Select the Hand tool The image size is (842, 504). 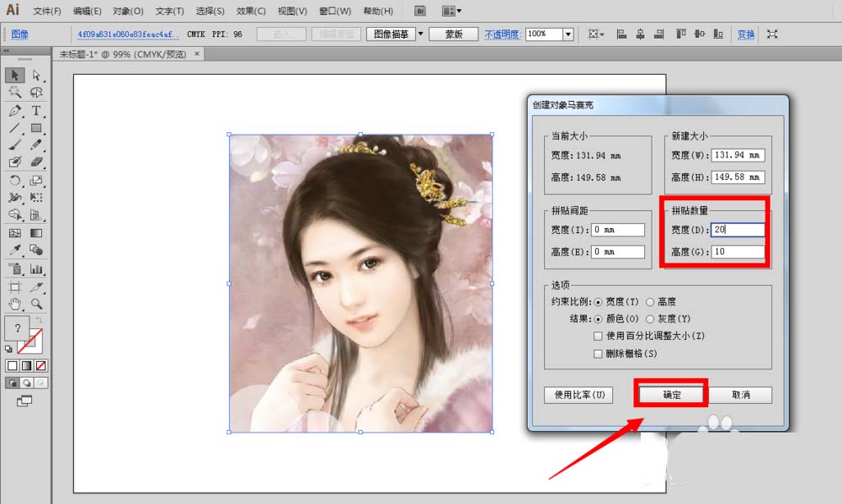click(15, 304)
